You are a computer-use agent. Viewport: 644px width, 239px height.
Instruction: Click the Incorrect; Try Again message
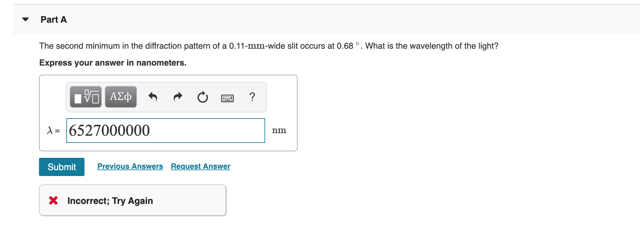pos(110,200)
